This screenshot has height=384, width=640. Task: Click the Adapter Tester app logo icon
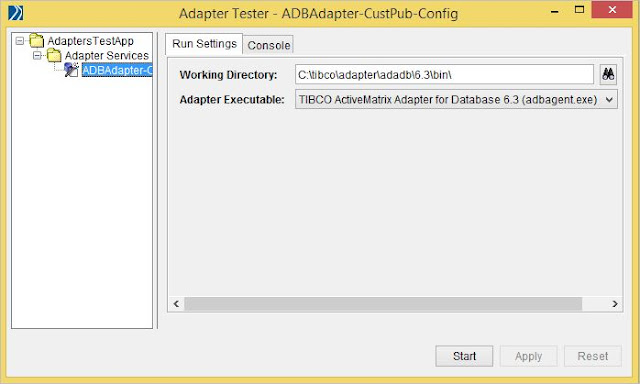tap(16, 13)
